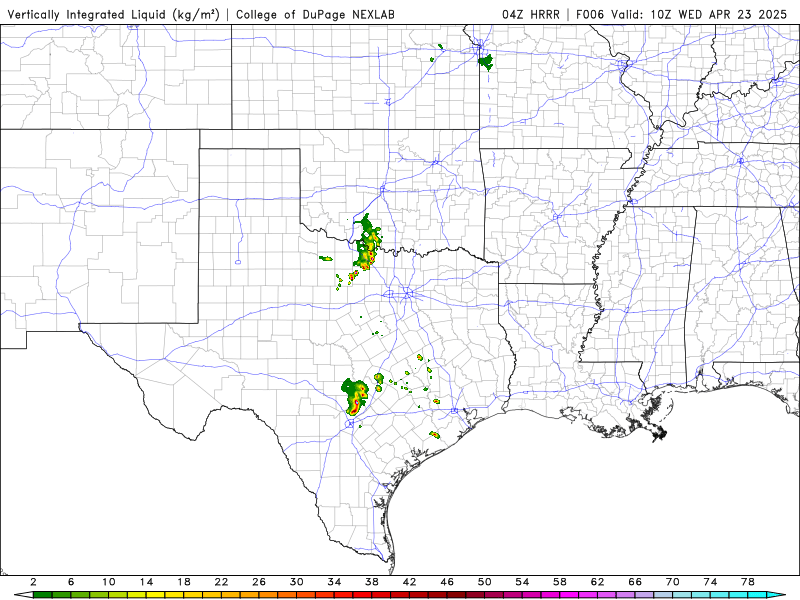800x600 pixels.
Task: Click the color bar label "10"
Action: (x=108, y=582)
